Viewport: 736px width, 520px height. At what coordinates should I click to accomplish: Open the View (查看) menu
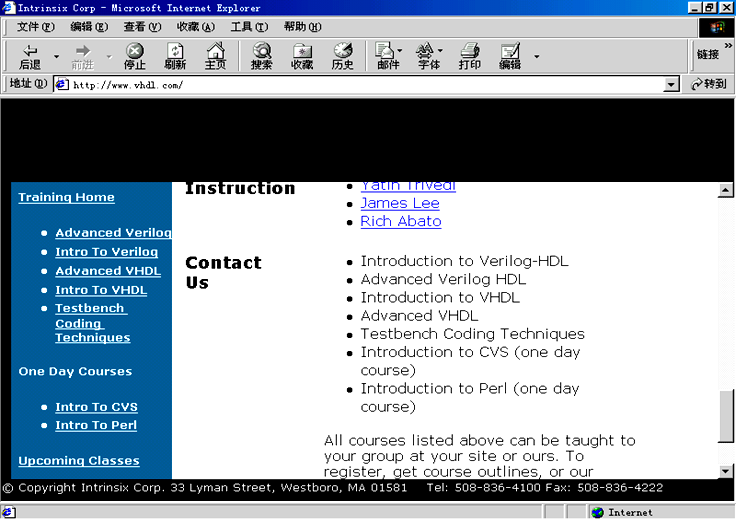pyautogui.click(x=142, y=27)
